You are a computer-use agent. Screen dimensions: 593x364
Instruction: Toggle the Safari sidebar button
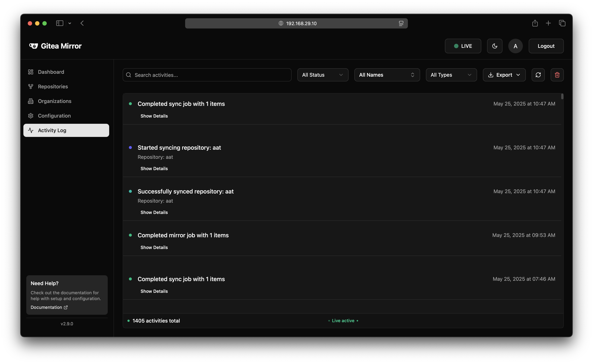(60, 23)
